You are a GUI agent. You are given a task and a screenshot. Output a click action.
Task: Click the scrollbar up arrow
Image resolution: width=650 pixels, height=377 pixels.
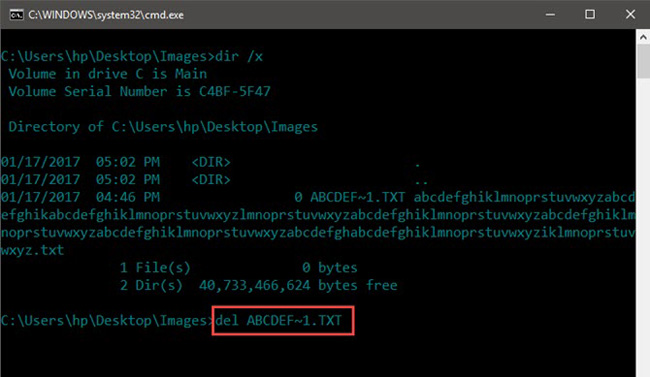(x=643, y=37)
